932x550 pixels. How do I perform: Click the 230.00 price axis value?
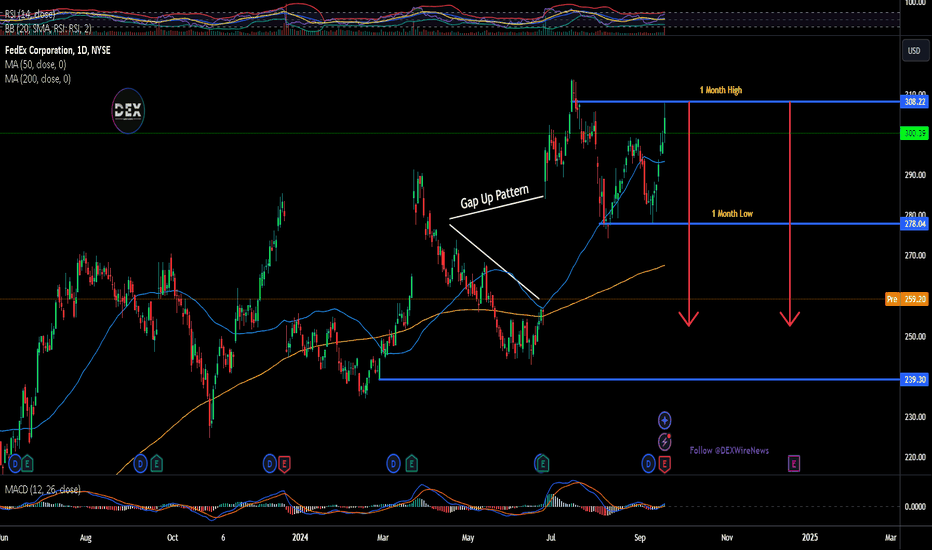[915, 417]
